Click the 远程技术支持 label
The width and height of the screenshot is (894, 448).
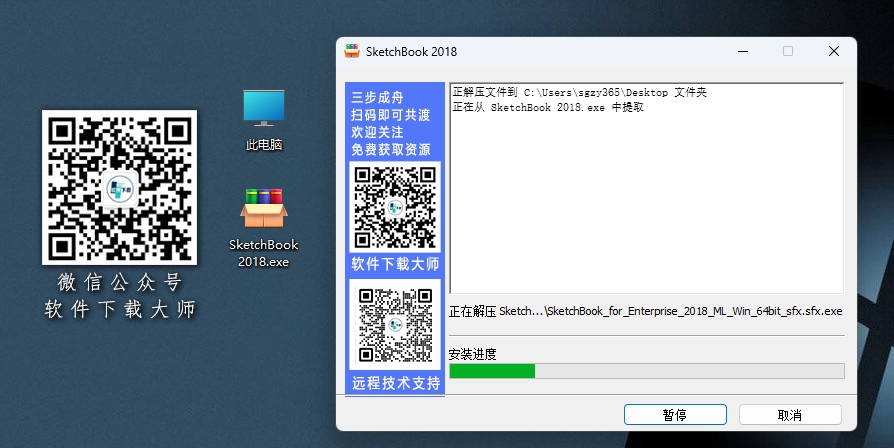[x=396, y=383]
